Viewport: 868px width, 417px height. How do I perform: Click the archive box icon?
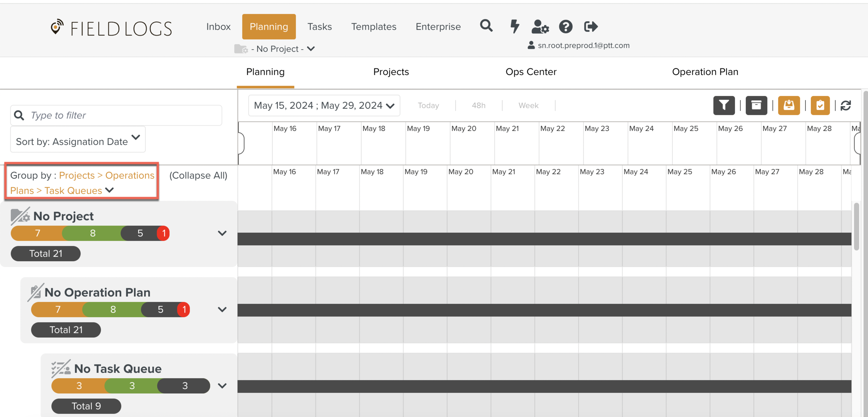point(757,105)
